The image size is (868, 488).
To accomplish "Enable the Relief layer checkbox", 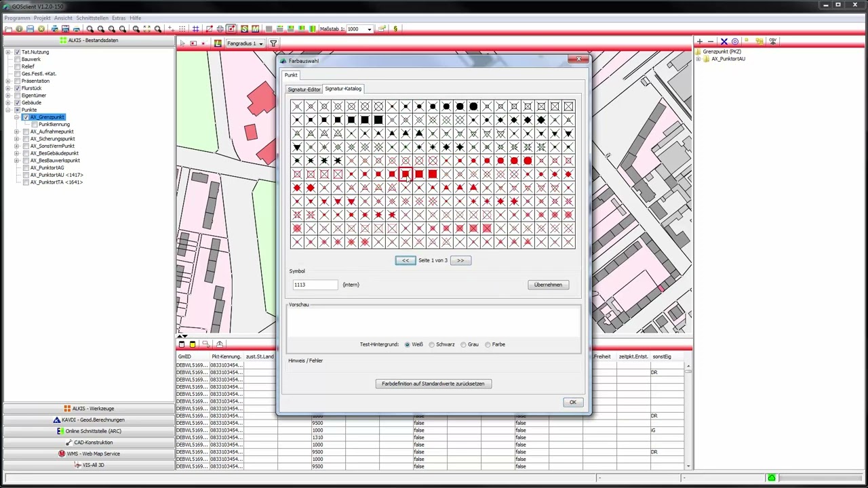I will pyautogui.click(x=18, y=66).
